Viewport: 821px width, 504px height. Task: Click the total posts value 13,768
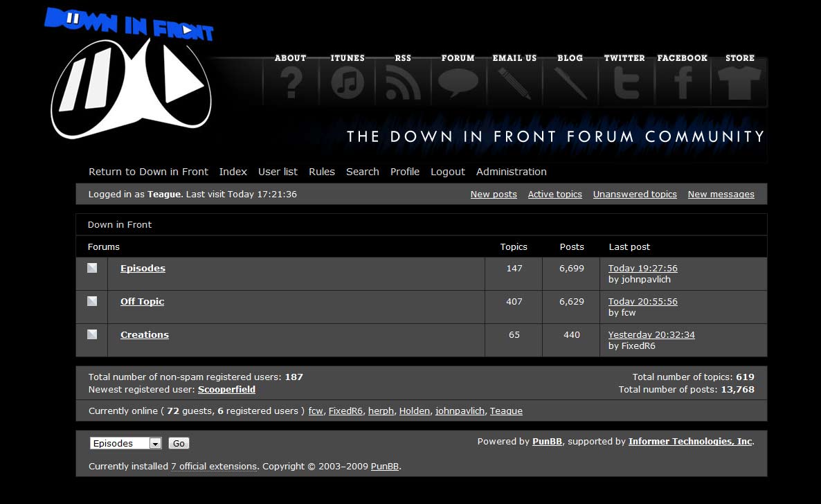point(737,389)
